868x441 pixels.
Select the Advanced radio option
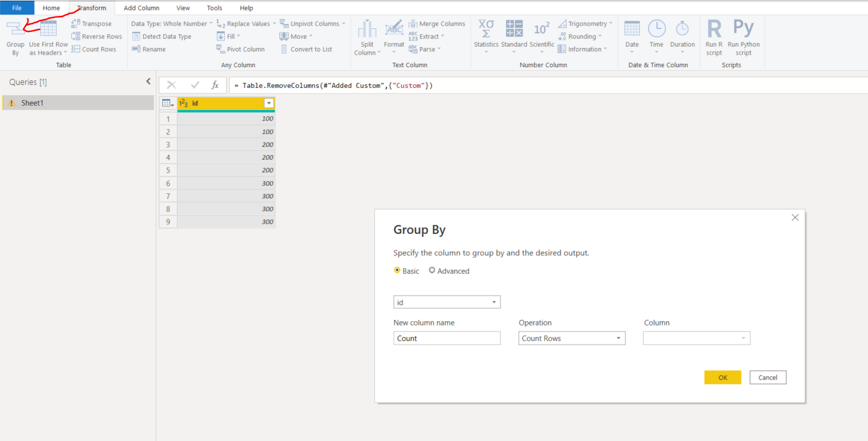click(432, 270)
